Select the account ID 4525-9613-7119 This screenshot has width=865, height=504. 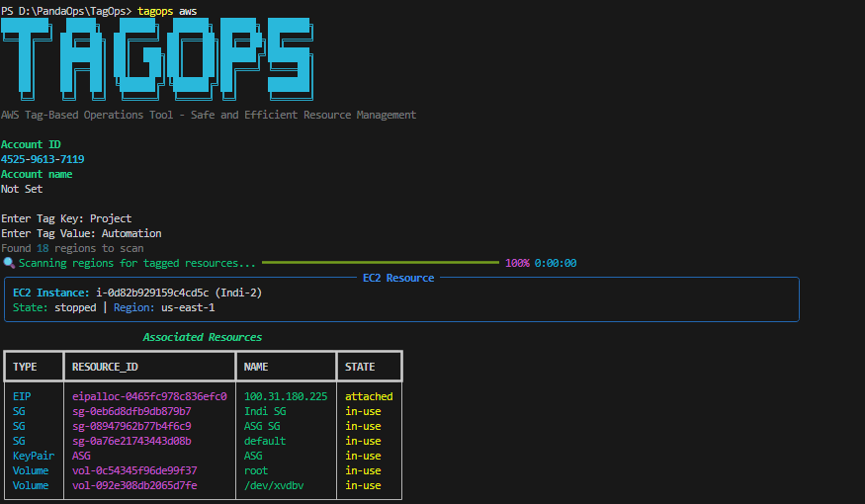pyautogui.click(x=43, y=159)
